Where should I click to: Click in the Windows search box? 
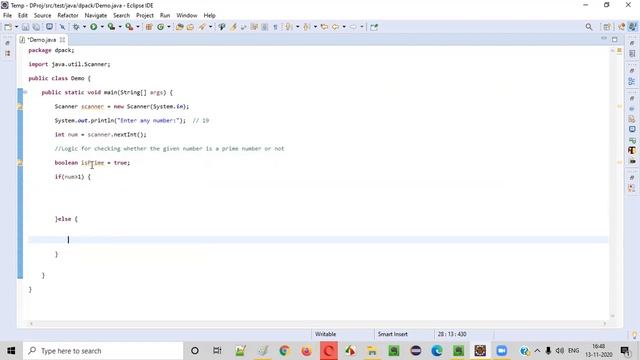(x=103, y=351)
